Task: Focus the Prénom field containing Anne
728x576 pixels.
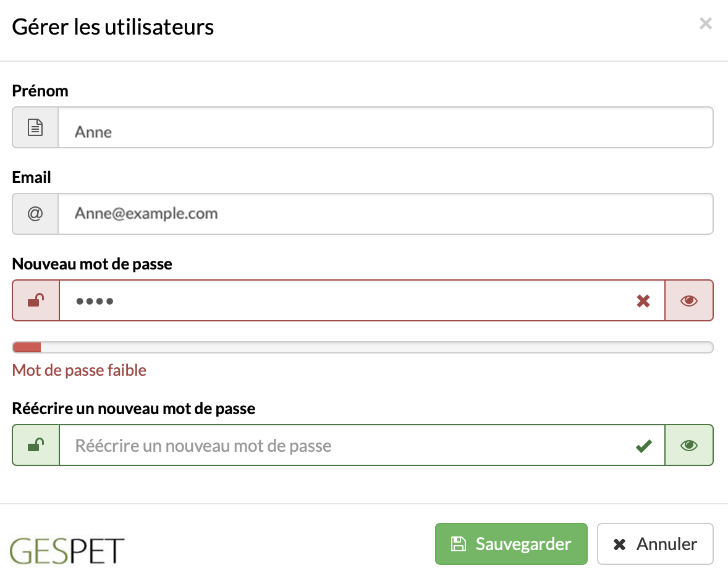Action: tap(386, 128)
